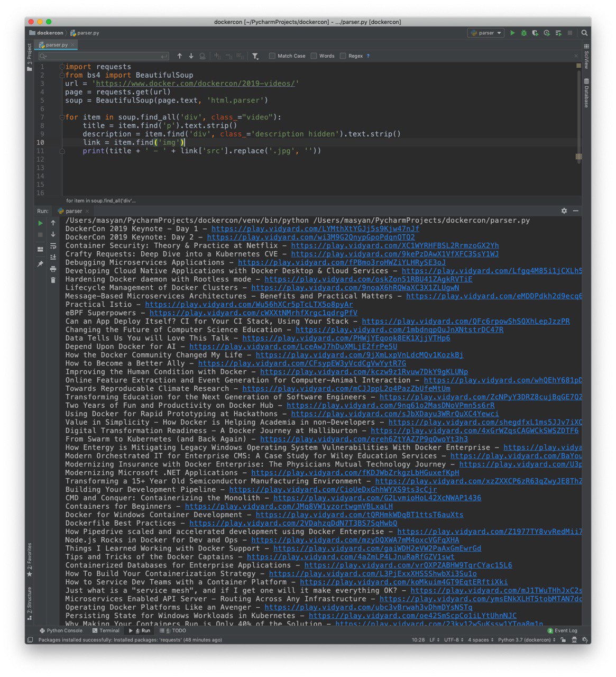Collapse the for loop fold marker
The image size is (616, 677).
click(x=62, y=117)
